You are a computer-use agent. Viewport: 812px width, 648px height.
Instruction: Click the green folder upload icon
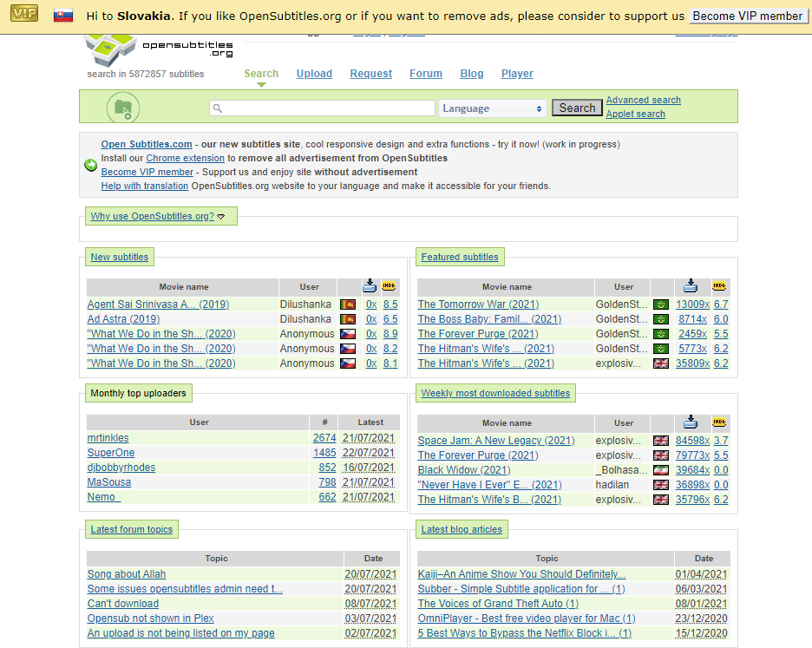[x=123, y=108]
